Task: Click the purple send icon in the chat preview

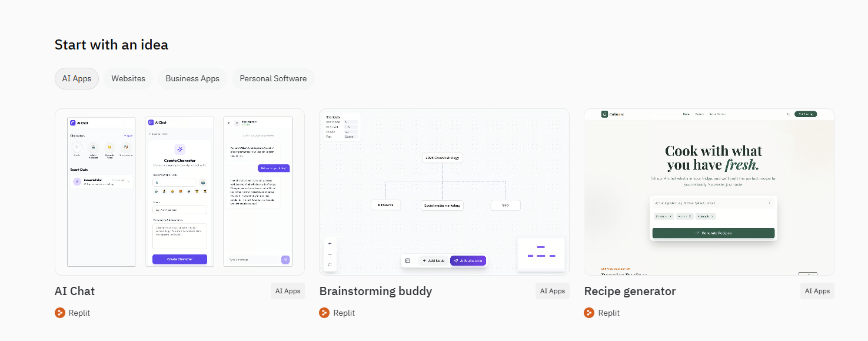Action: coord(285,259)
